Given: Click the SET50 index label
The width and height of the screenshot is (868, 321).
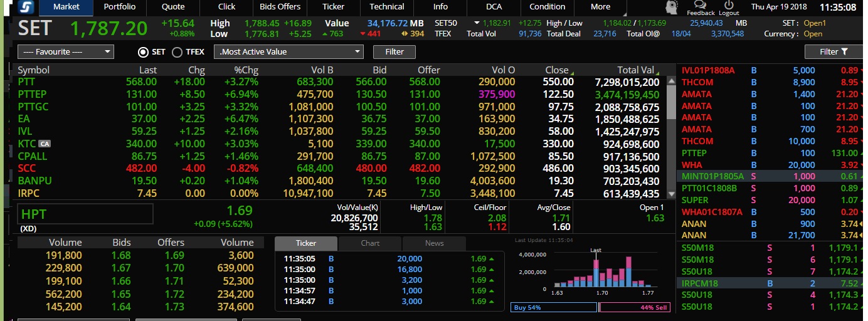Looking at the screenshot, I should click(x=445, y=23).
